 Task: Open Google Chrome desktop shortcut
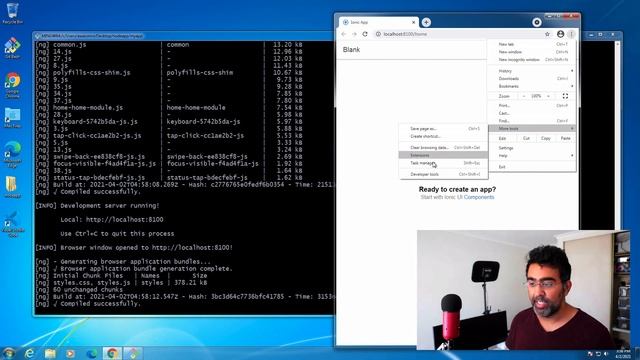tap(12, 85)
